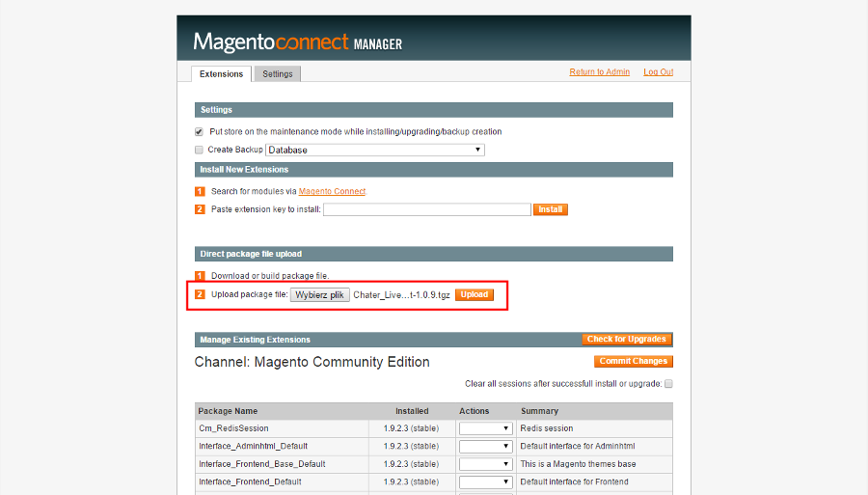Open the Settings tab
This screenshot has height=495, width=868.
coord(278,73)
